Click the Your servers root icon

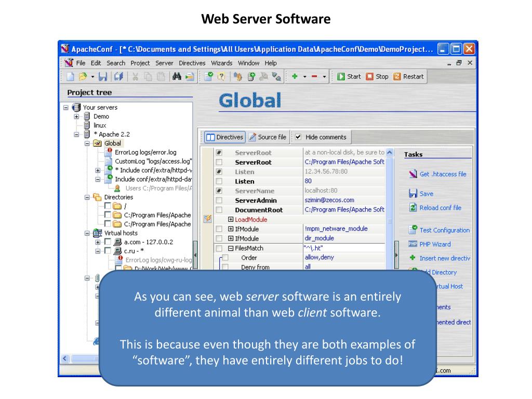[x=76, y=107]
